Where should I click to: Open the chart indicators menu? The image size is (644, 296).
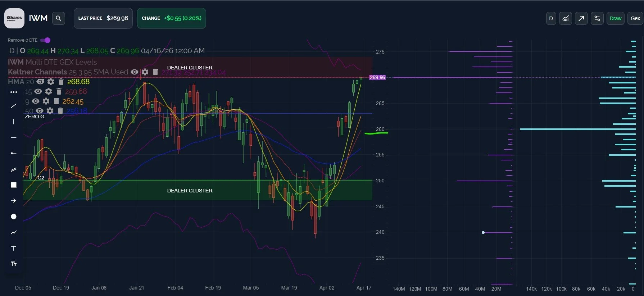click(x=566, y=18)
